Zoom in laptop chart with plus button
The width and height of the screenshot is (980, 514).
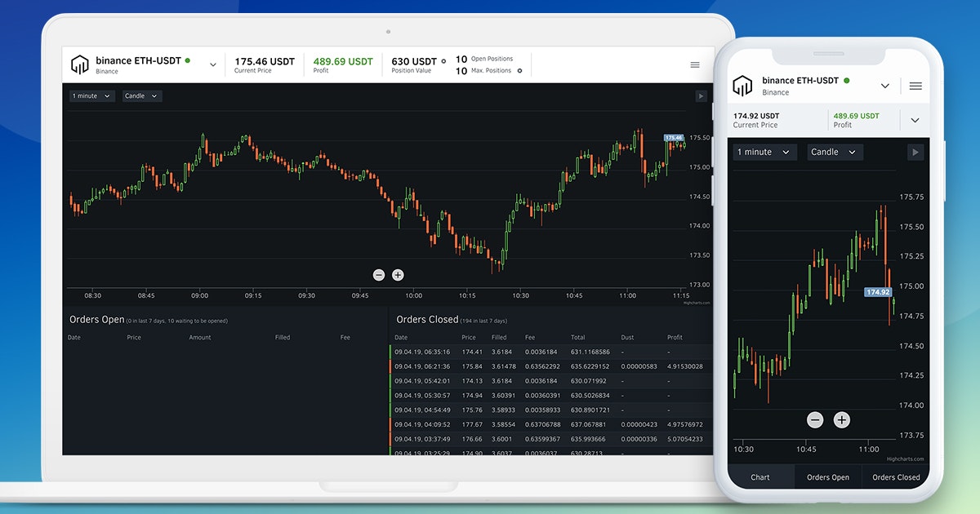click(398, 276)
